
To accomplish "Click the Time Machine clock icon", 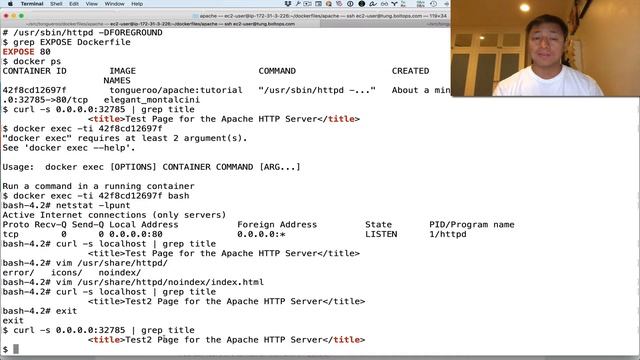I will click(x=433, y=4).
